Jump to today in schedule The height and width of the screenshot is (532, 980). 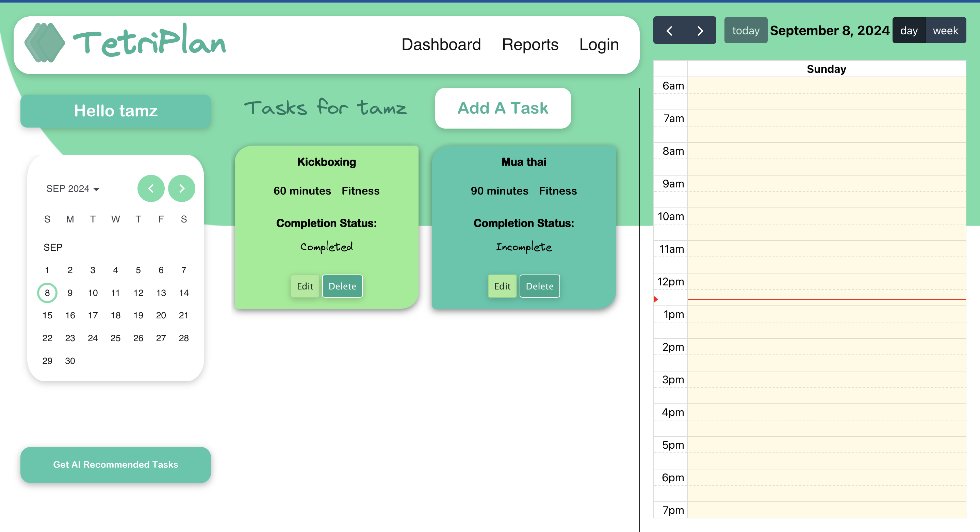(745, 30)
